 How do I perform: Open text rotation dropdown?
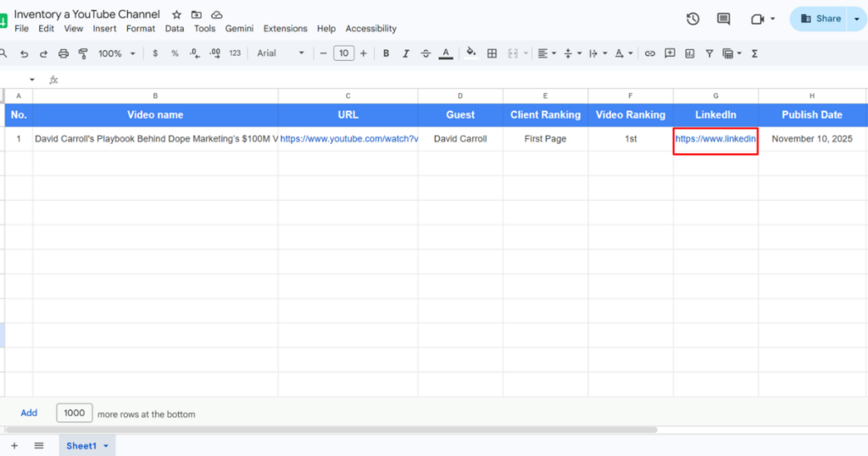point(623,53)
